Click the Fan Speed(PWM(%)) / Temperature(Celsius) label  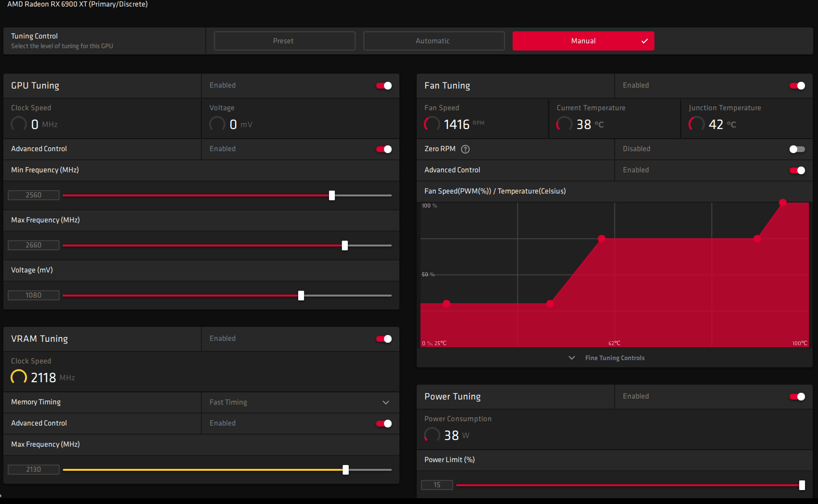495,192
